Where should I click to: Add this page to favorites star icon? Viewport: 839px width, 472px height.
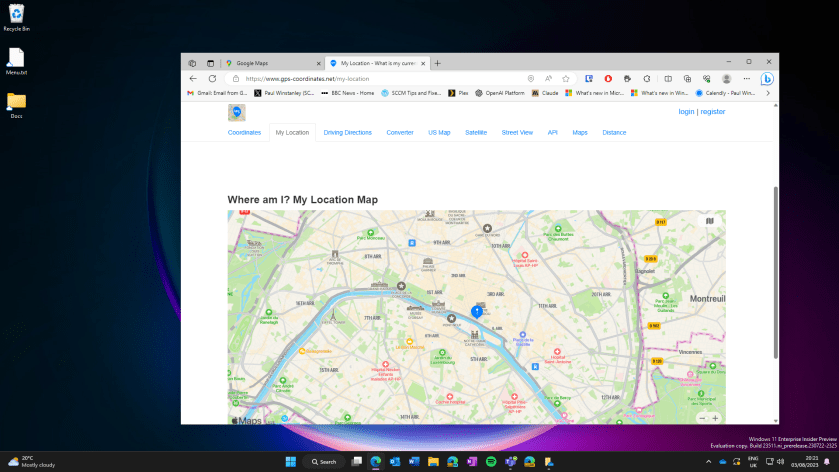point(566,78)
